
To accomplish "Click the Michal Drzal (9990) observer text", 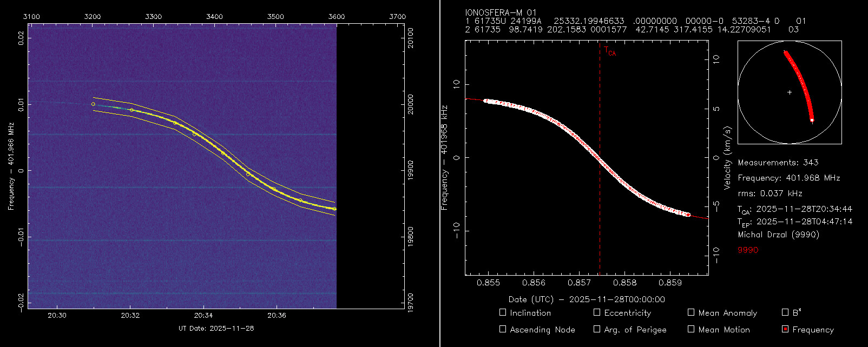I will [778, 235].
